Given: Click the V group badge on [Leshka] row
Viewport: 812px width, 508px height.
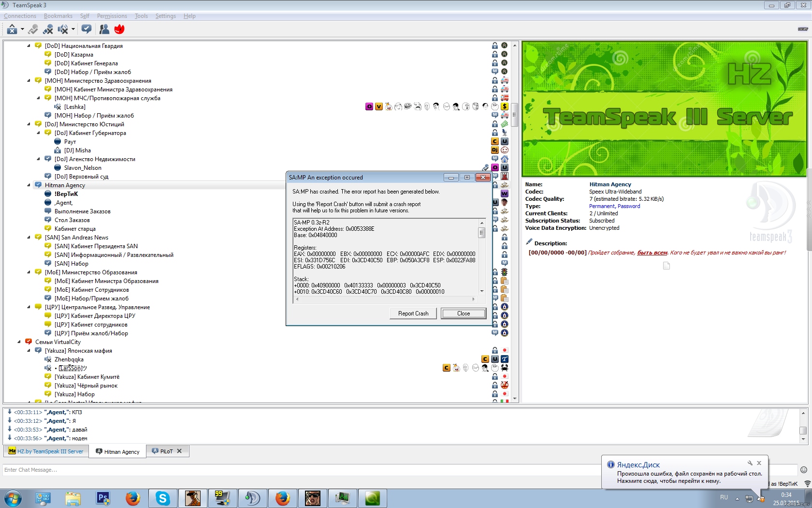Looking at the screenshot, I should coord(379,106).
